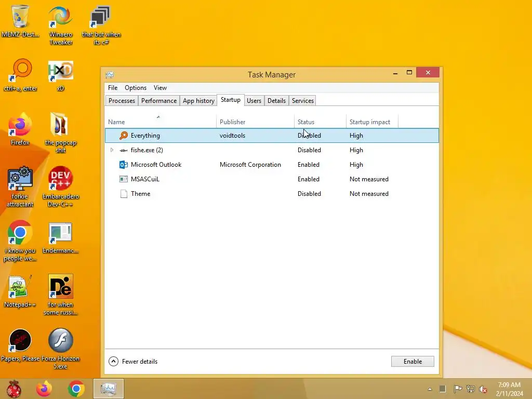Click the Task Manager title bar icon
The width and height of the screenshot is (532, 399).
point(110,75)
